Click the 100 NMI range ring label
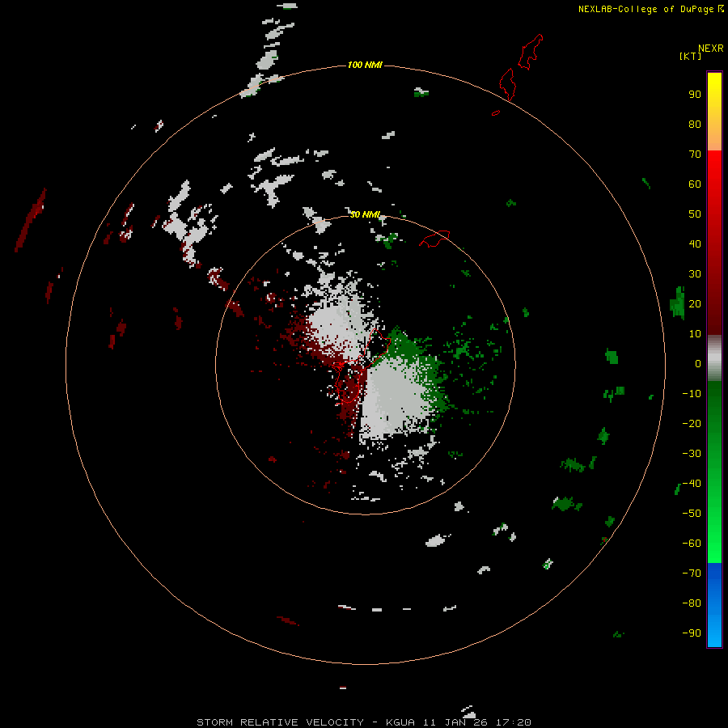The height and width of the screenshot is (728, 728). coord(365,65)
